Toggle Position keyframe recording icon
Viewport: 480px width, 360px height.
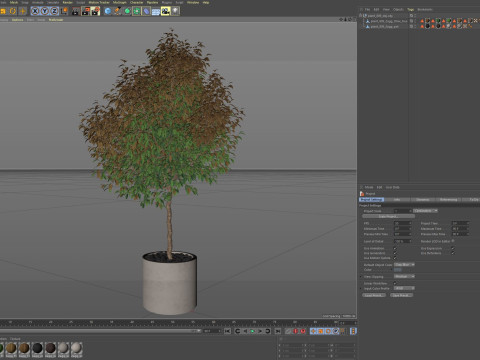[313, 331]
